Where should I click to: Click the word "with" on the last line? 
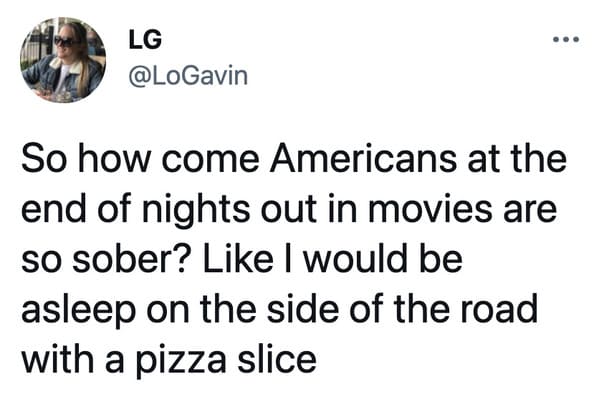tap(58, 359)
